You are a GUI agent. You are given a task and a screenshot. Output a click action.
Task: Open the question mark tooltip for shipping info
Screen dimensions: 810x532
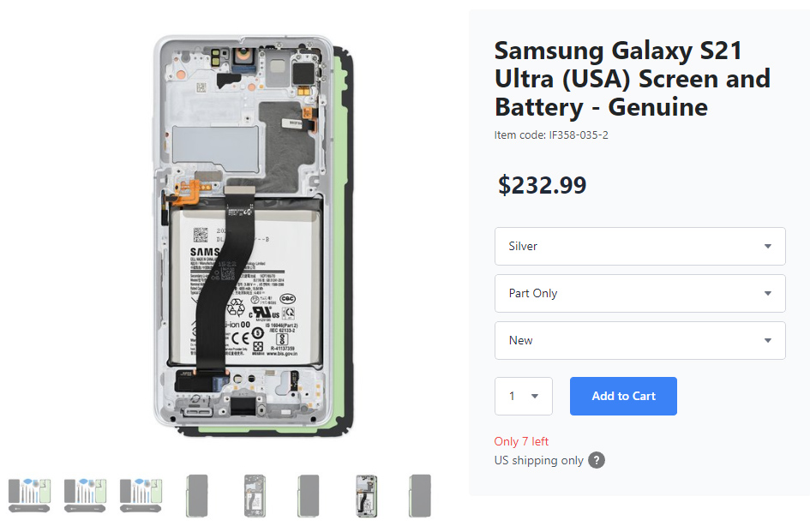click(596, 460)
